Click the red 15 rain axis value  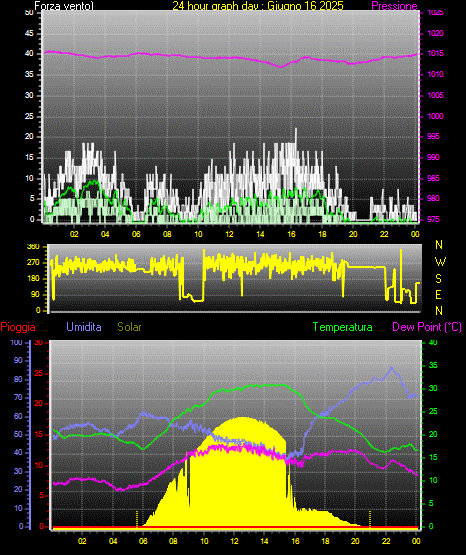pos(39,434)
